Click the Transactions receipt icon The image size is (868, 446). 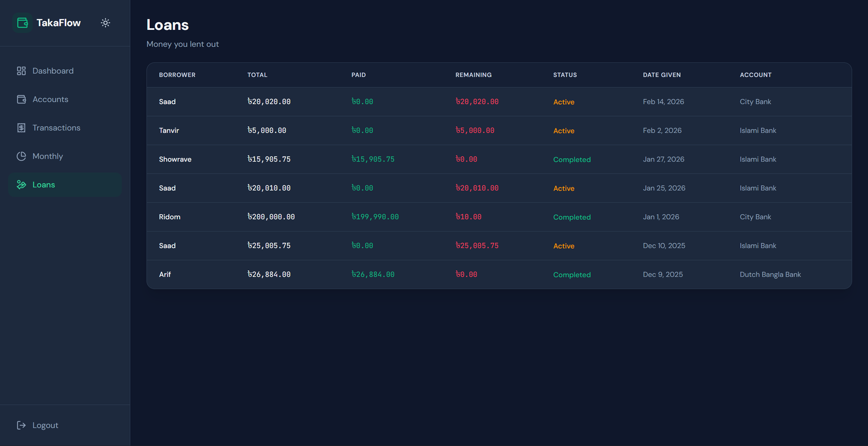coord(21,128)
